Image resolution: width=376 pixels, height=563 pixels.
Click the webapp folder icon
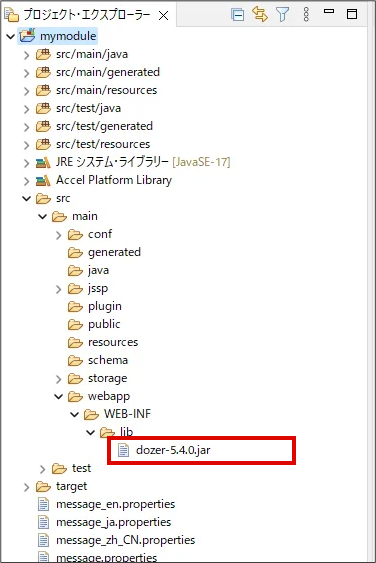(x=75, y=396)
